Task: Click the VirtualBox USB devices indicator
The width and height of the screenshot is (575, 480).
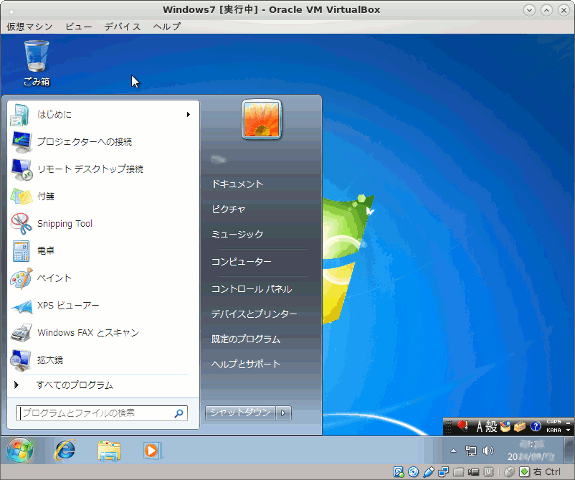Action: tap(428, 472)
